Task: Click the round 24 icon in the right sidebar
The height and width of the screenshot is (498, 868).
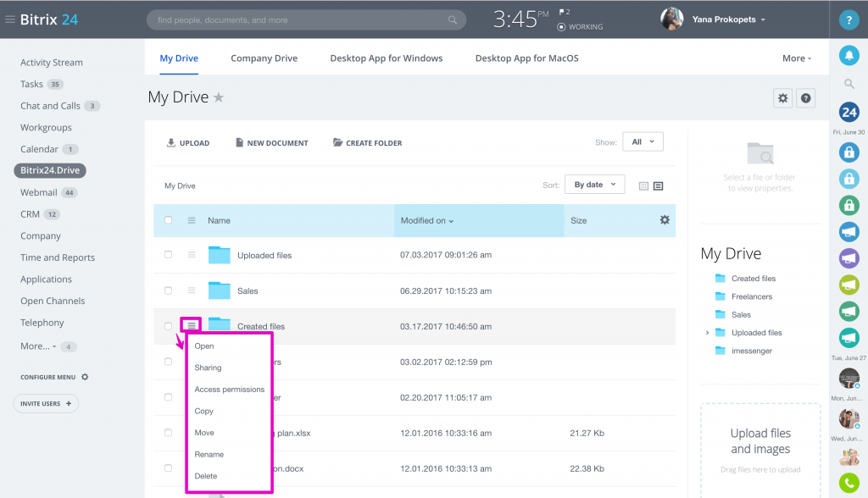Action: [849, 113]
